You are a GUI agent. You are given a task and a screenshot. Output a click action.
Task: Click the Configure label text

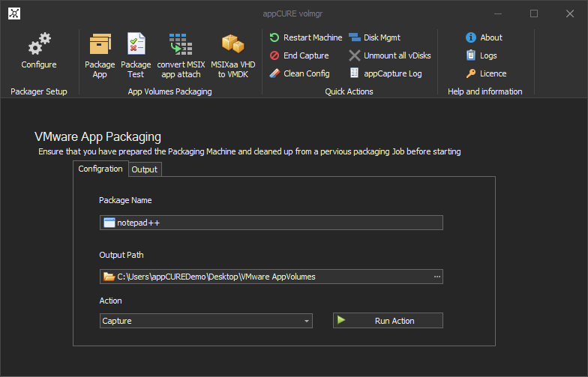(39, 64)
